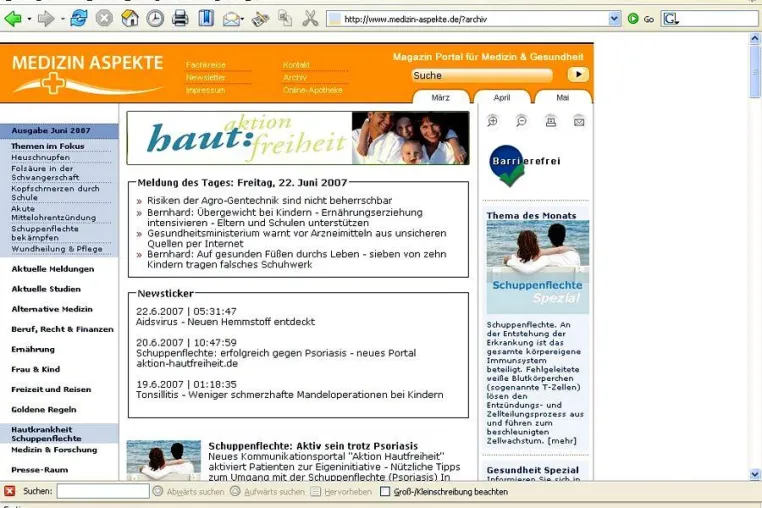
Task: Open the Aidsvirus Hemmstoff newsticker entry
Action: click(225, 321)
